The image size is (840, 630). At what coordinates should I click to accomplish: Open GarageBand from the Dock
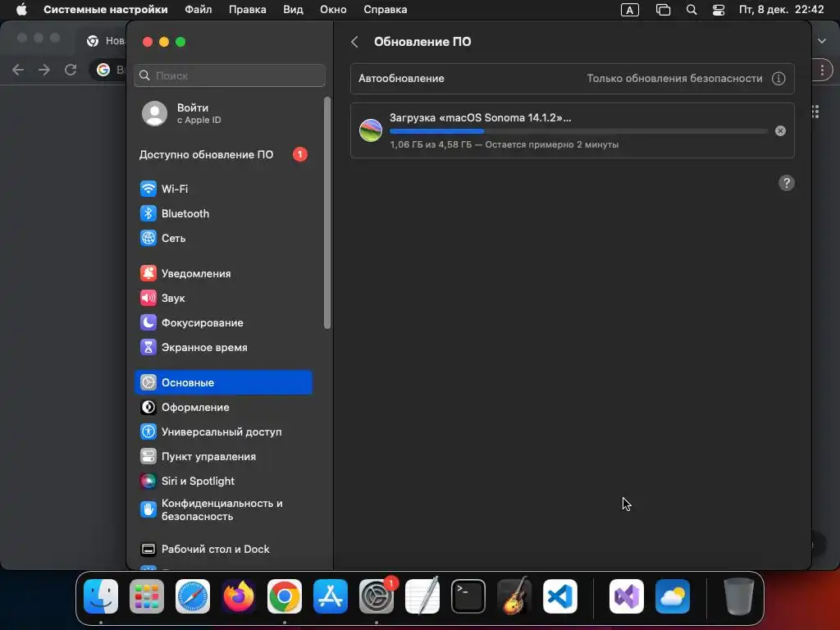coord(514,596)
